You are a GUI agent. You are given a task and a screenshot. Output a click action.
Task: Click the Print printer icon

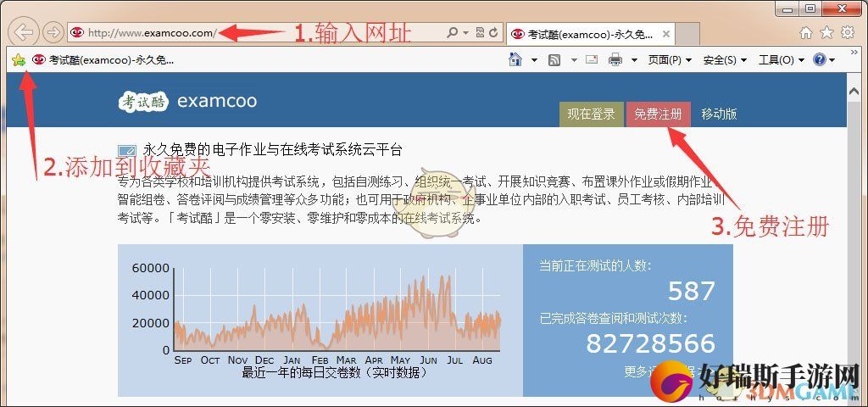click(x=615, y=60)
